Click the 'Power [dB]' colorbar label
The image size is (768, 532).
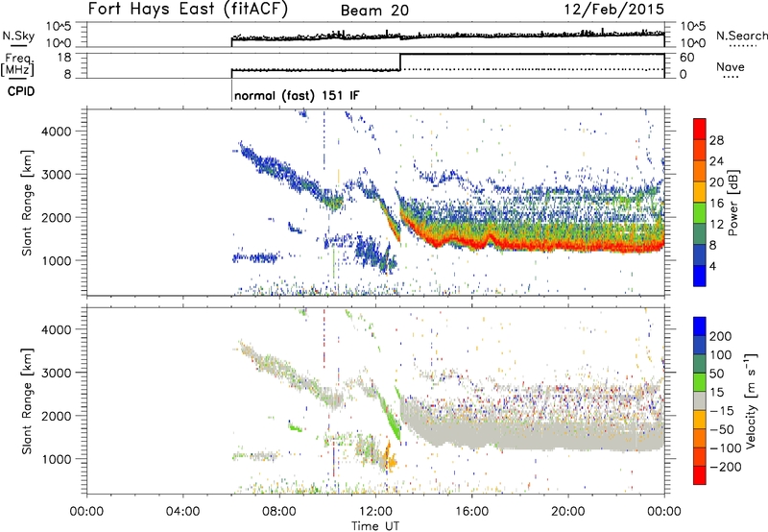[x=732, y=203]
